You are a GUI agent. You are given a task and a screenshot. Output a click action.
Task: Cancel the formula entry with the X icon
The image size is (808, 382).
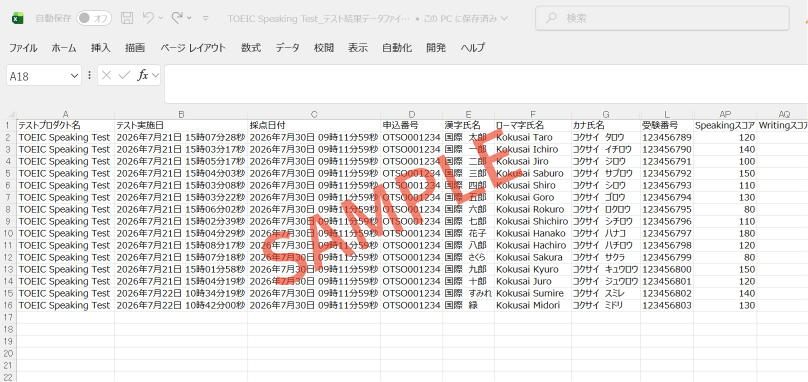point(107,76)
